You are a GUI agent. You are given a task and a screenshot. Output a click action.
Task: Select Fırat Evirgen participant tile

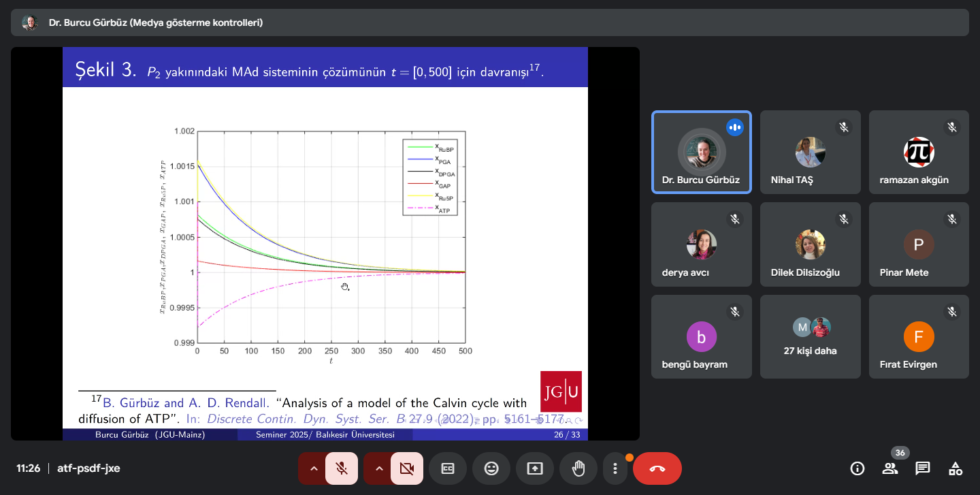[x=919, y=336]
